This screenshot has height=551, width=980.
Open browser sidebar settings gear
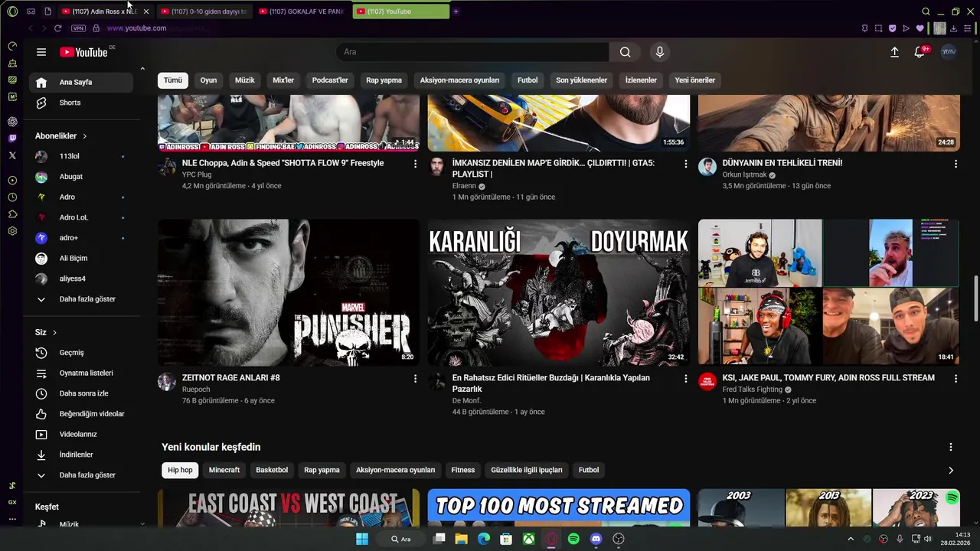12,231
